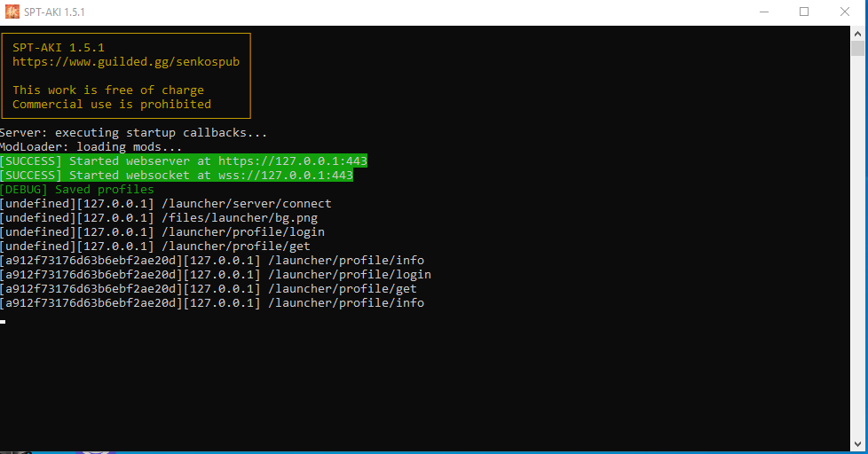Click 'Commercial use is prohibited' line
This screenshot has height=454, width=868.
pos(112,104)
